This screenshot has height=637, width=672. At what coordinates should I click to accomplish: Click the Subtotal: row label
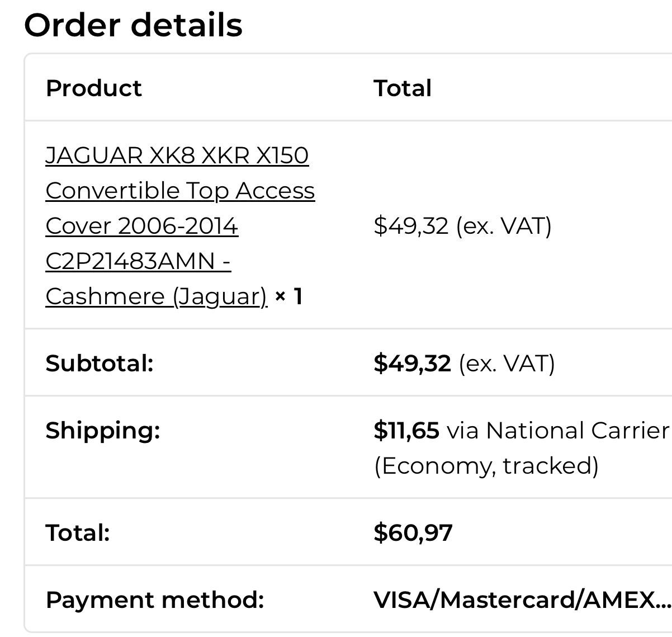pyautogui.click(x=100, y=363)
